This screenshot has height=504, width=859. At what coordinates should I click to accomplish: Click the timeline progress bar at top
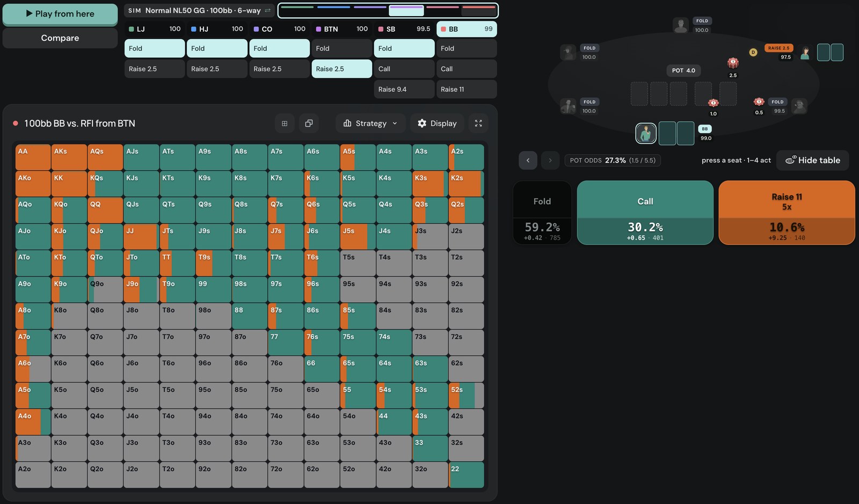pos(388,10)
